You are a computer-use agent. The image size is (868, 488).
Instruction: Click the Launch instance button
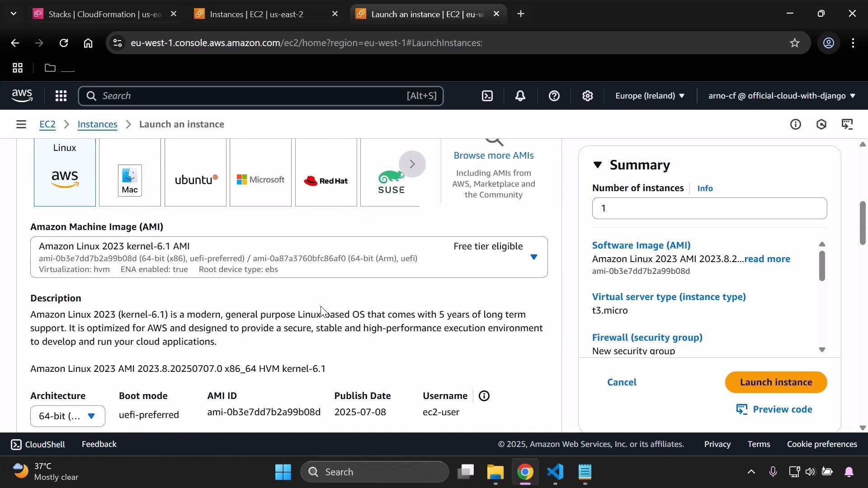776,382
